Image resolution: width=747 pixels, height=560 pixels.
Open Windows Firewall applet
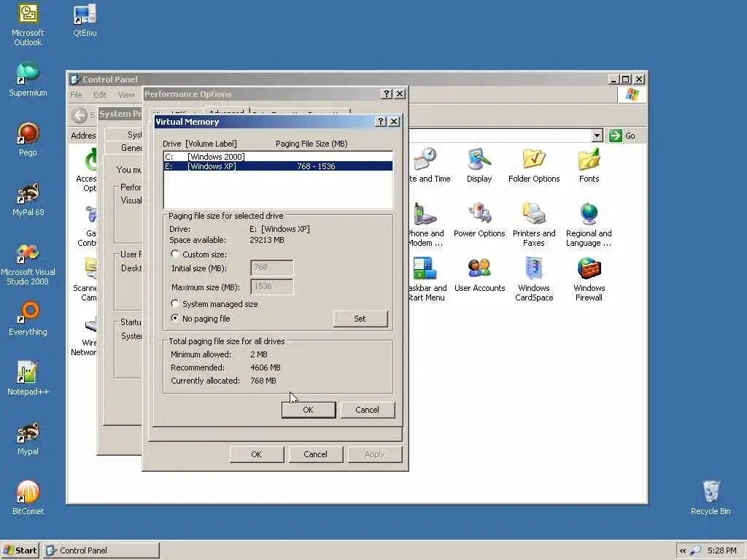click(589, 279)
